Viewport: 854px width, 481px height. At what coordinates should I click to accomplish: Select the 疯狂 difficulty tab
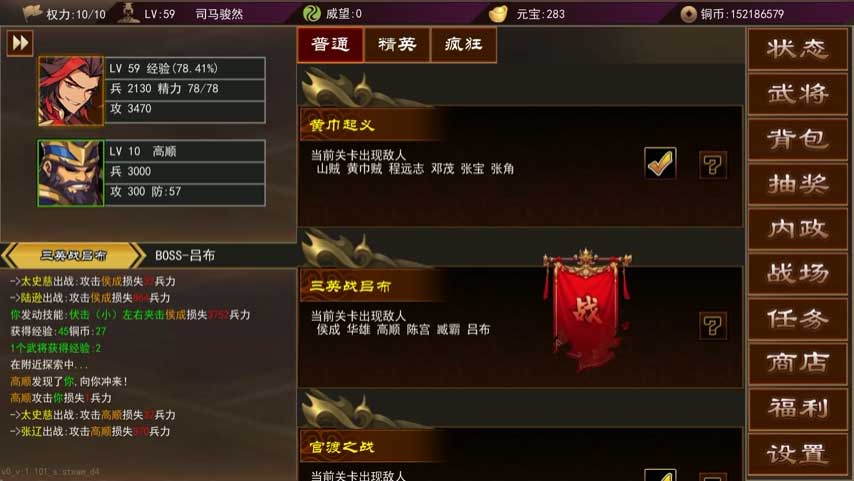coord(463,45)
